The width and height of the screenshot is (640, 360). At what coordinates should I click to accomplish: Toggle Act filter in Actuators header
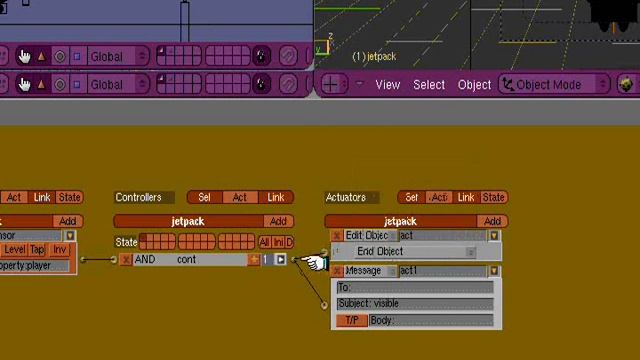(440, 198)
